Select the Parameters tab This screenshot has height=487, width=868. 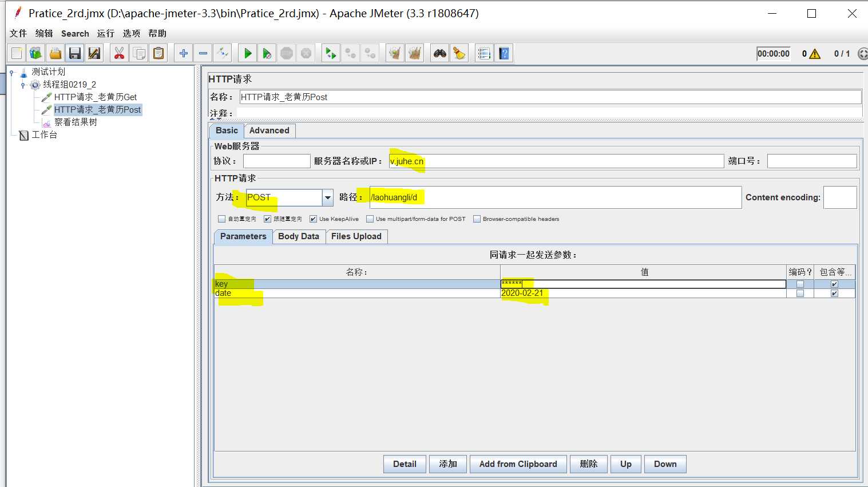click(x=243, y=236)
